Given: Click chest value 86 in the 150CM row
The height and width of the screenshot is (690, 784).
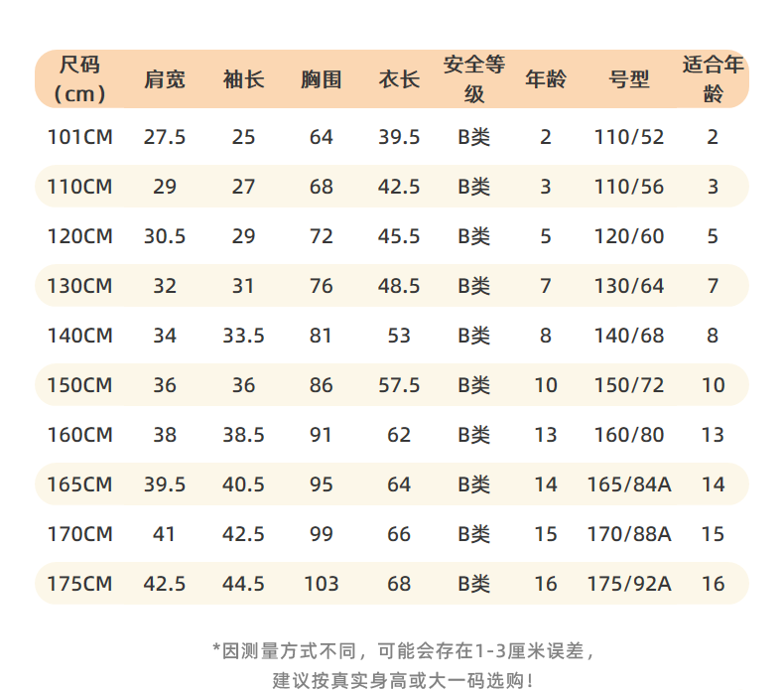Looking at the screenshot, I should click(321, 385).
